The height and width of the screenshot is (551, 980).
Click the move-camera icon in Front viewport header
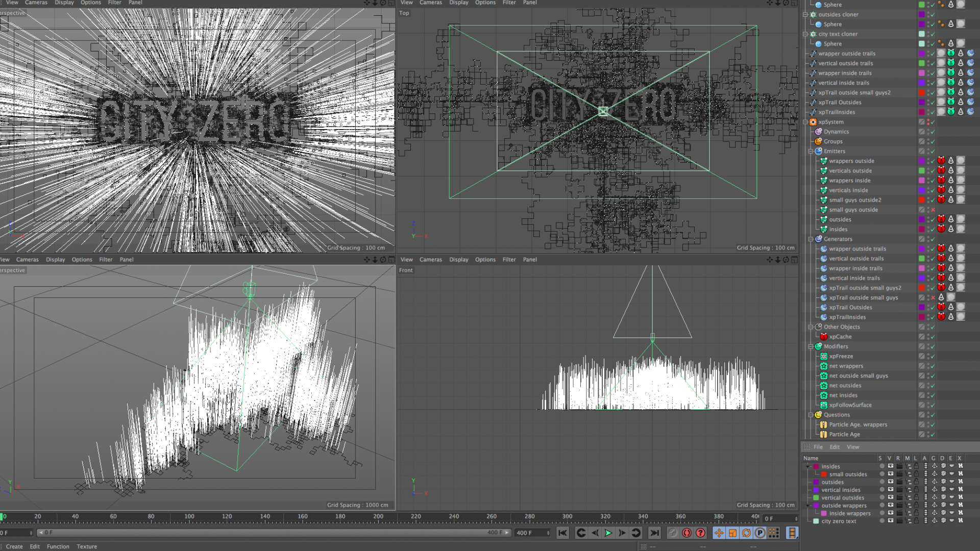pos(770,260)
